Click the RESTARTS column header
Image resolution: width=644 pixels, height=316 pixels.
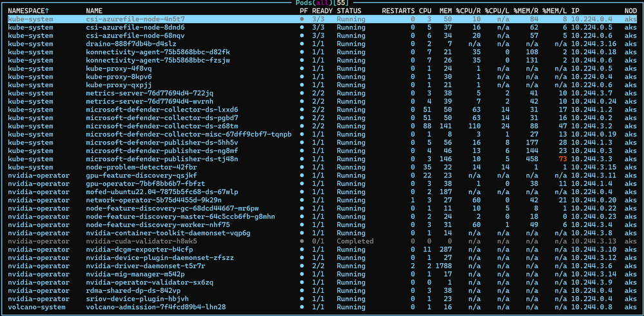[398, 11]
